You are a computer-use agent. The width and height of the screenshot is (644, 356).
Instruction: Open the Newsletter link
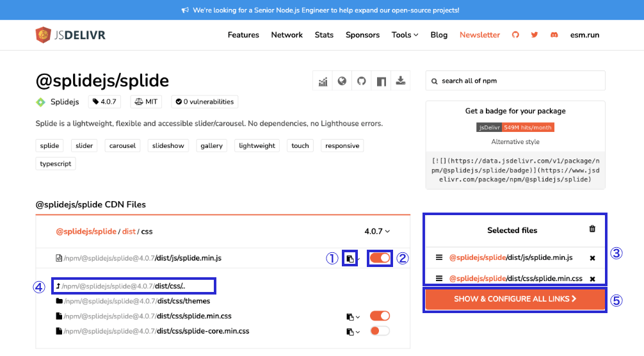[479, 35]
